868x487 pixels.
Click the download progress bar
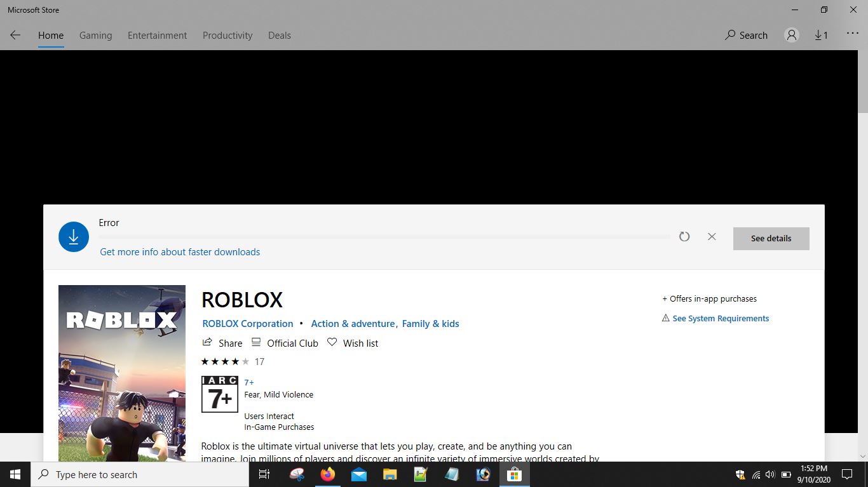(384, 237)
